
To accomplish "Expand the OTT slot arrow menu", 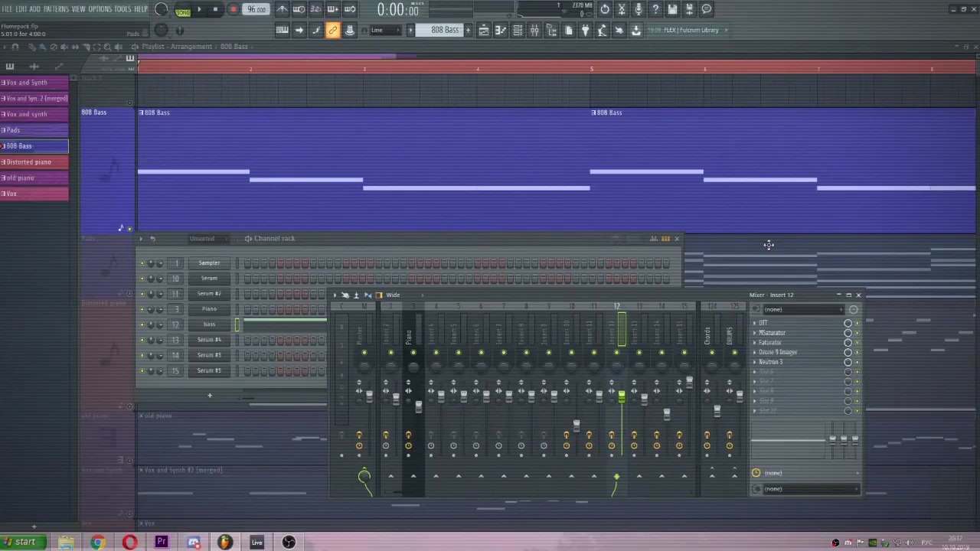I will pyautogui.click(x=755, y=323).
